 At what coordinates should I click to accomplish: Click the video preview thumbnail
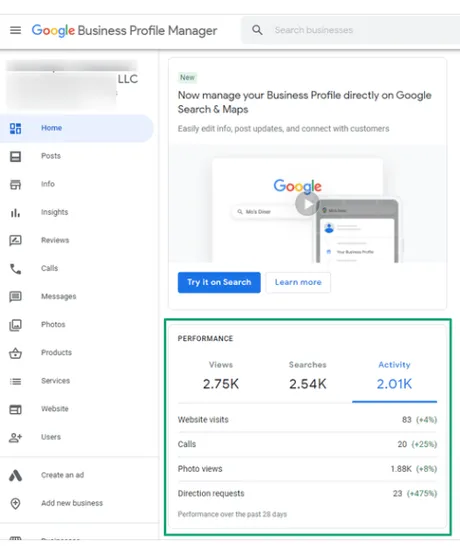tap(307, 204)
